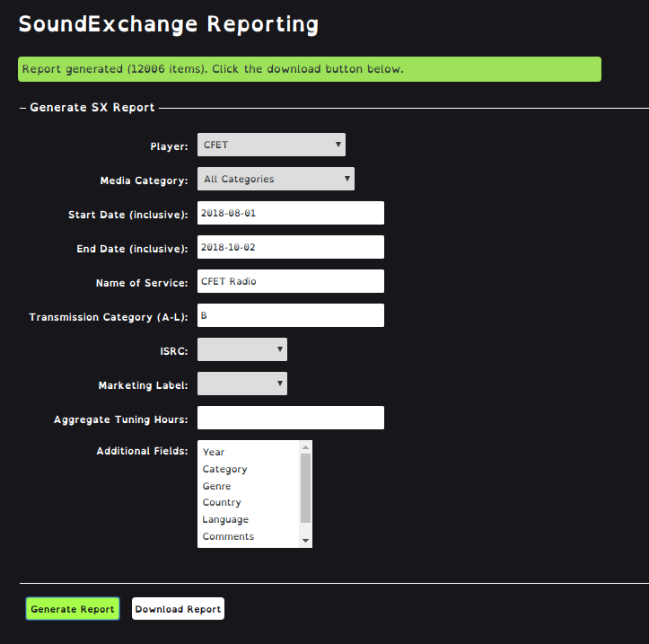649x644 pixels.
Task: Click the Transmission Category input field
Action: coord(291,315)
